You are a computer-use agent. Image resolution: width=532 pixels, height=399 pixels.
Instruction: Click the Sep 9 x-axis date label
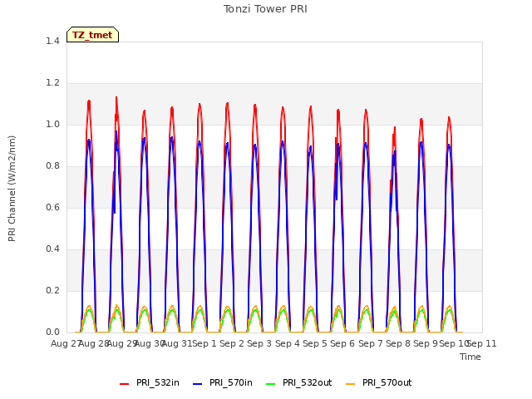[426, 343]
